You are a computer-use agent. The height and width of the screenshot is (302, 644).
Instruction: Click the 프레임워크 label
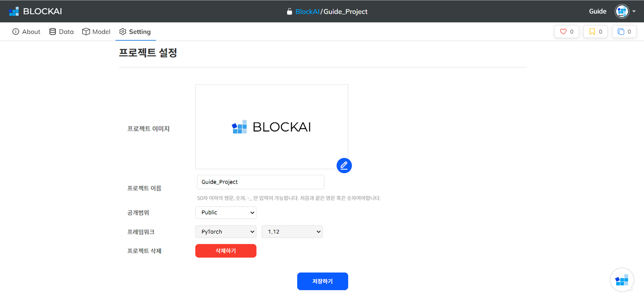(141, 232)
